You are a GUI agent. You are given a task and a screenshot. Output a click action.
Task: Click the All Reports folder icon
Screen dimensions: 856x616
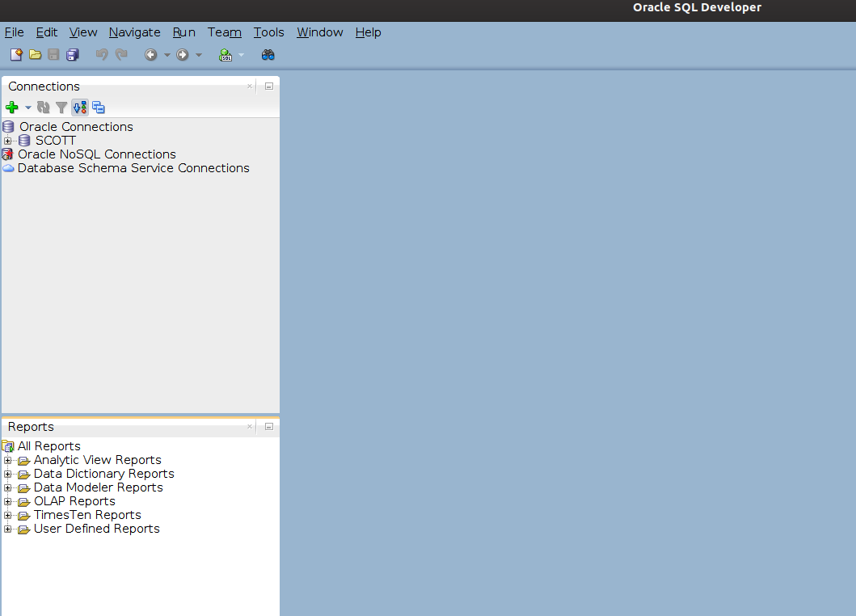(x=8, y=447)
